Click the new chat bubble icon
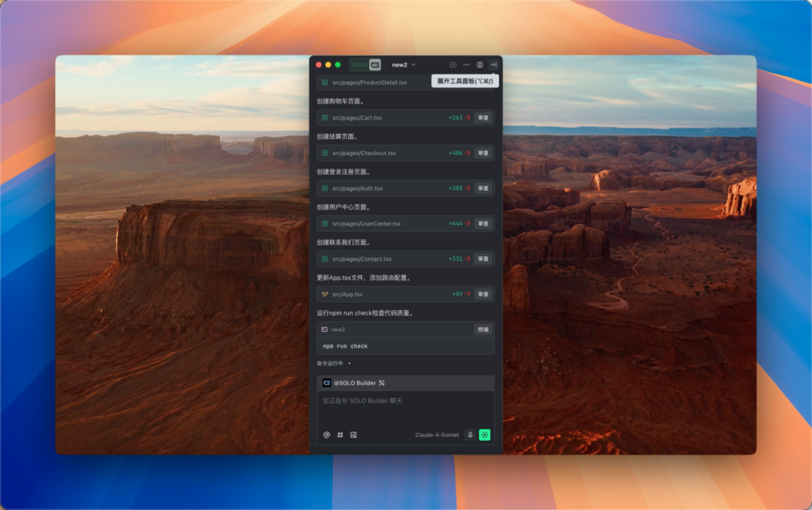 point(453,65)
